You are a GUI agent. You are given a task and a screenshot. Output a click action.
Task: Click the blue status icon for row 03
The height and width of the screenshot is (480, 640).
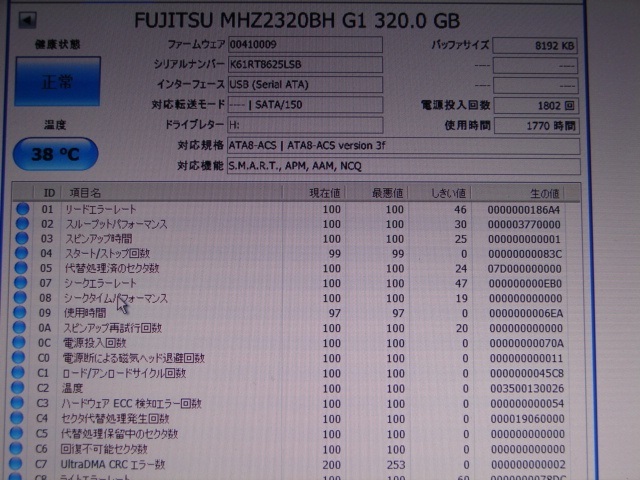click(22, 238)
